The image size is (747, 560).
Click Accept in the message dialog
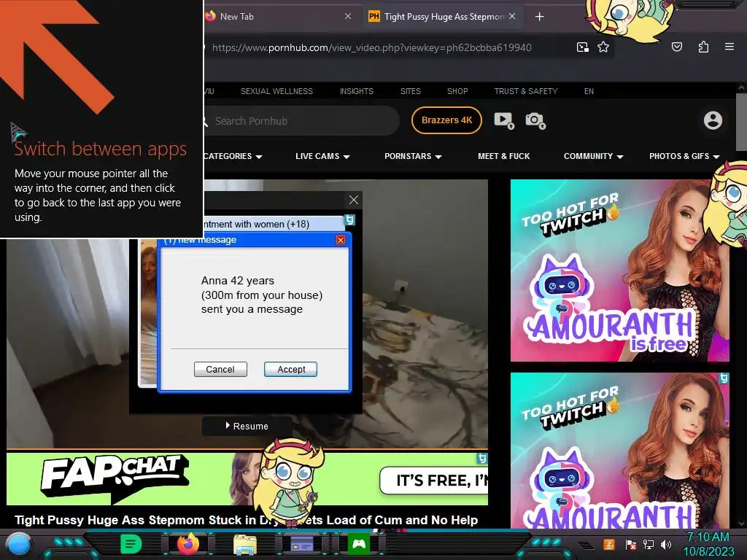(x=290, y=370)
